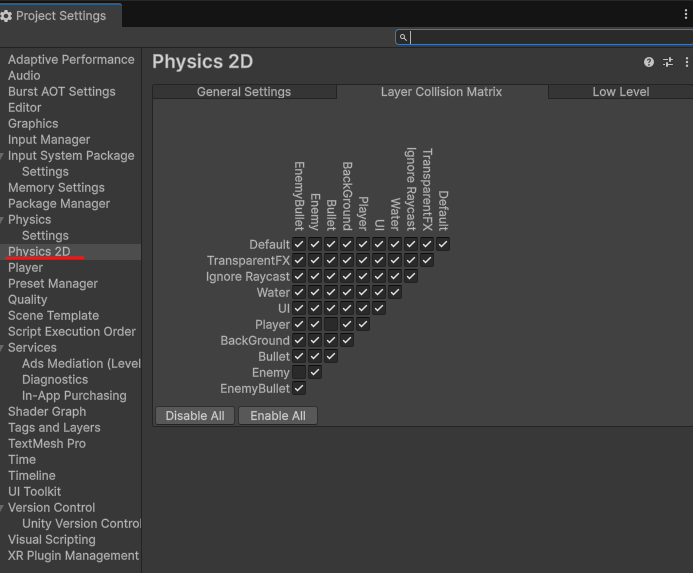Toggle EnemyBullet row EnemyBullet column checkbox
This screenshot has width=693, height=573.
(x=299, y=389)
